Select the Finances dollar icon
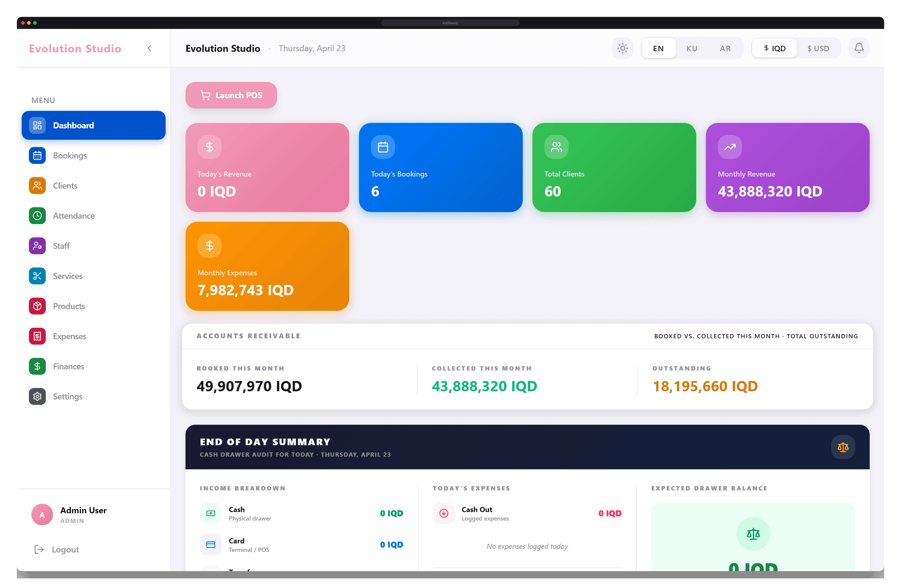This screenshot has width=901, height=588. pos(37,366)
